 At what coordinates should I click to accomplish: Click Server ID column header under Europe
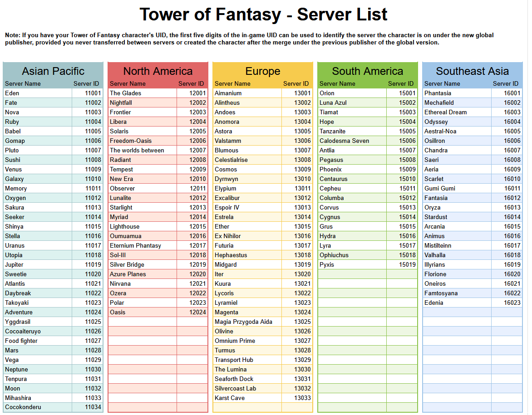tap(296, 84)
